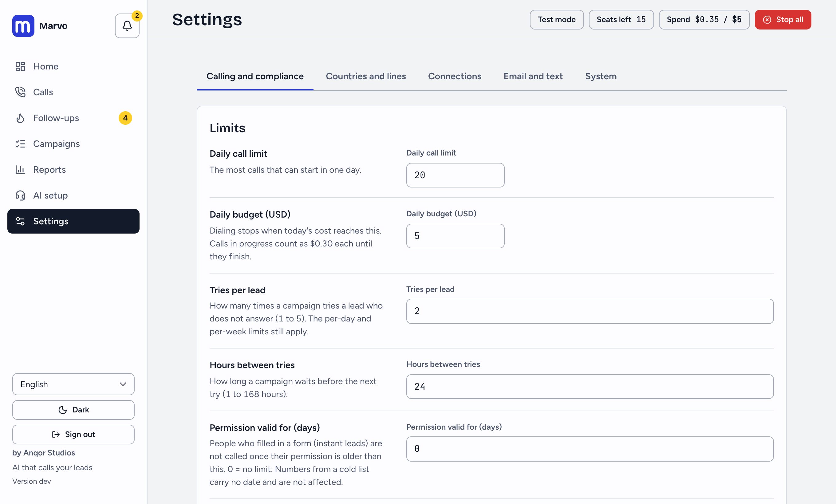Click the Hours between tries input
The height and width of the screenshot is (504, 836).
590,387
